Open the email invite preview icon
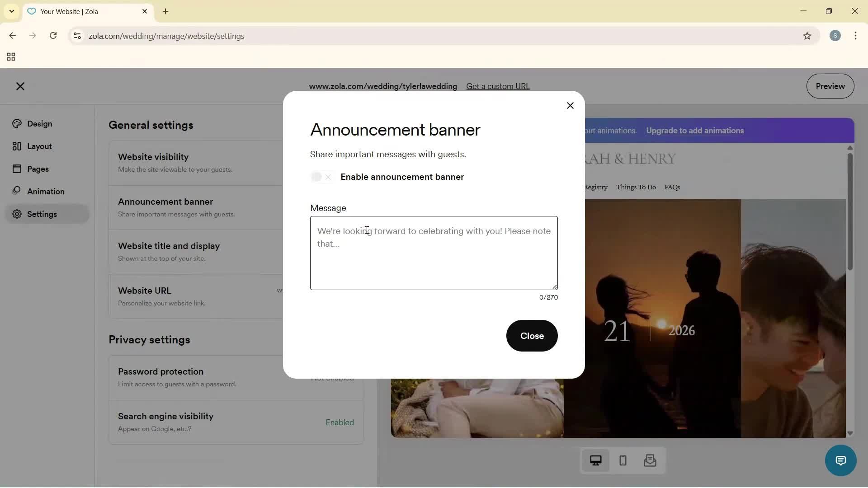The height and width of the screenshot is (488, 868). pos(650,460)
